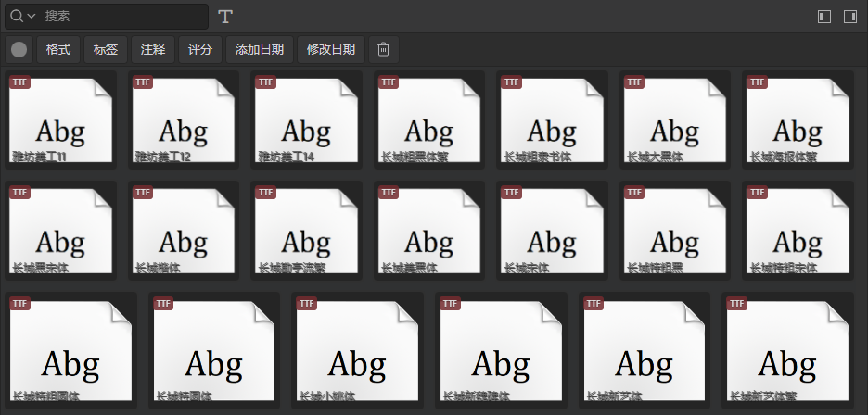868x415 pixels.
Task: Click the text T font preview icon
Action: (225, 17)
